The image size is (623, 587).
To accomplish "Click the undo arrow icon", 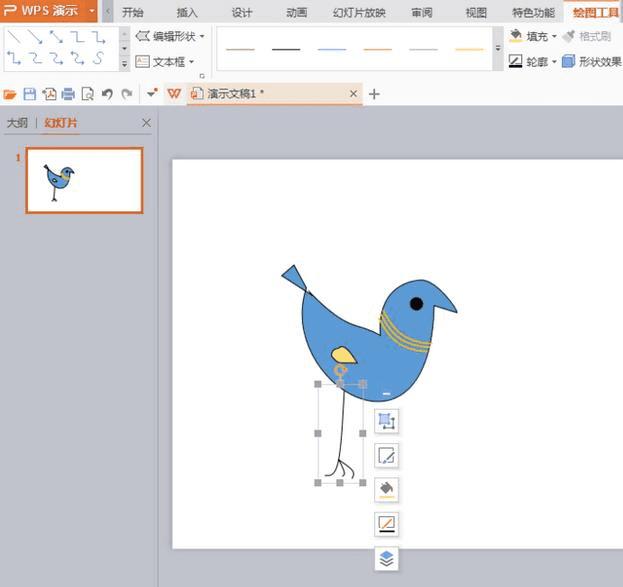I will [107, 94].
